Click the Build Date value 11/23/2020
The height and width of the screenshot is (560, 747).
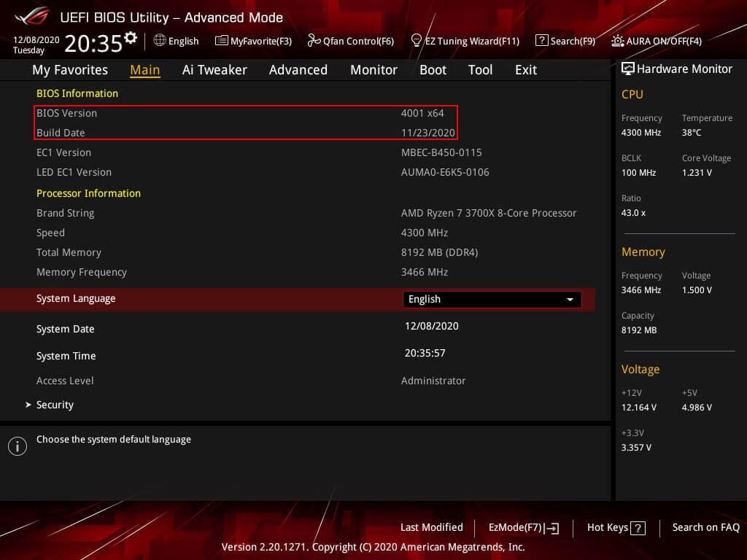click(427, 133)
